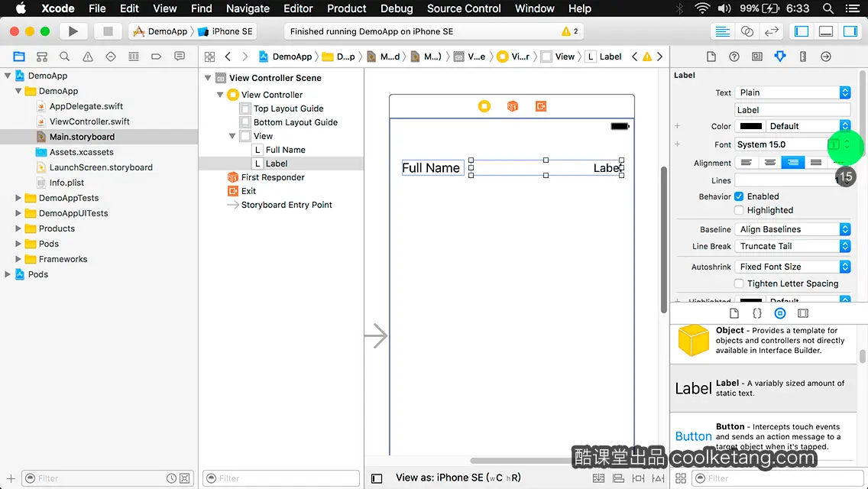The image size is (868, 489).
Task: Open the Size inspector
Action: point(803,57)
